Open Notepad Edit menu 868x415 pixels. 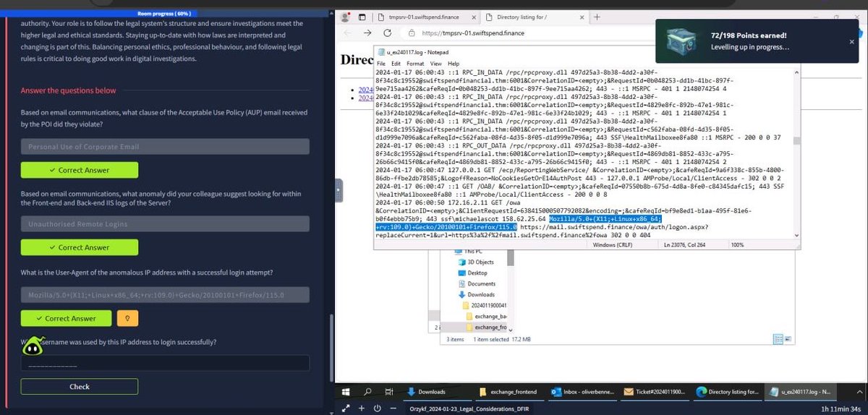pyautogui.click(x=396, y=64)
